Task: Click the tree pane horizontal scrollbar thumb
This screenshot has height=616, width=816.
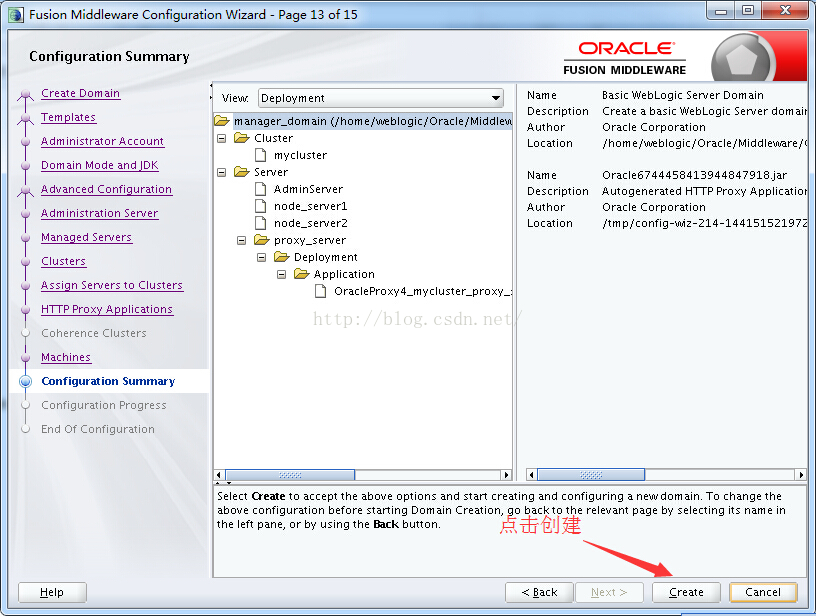Action: [290, 475]
